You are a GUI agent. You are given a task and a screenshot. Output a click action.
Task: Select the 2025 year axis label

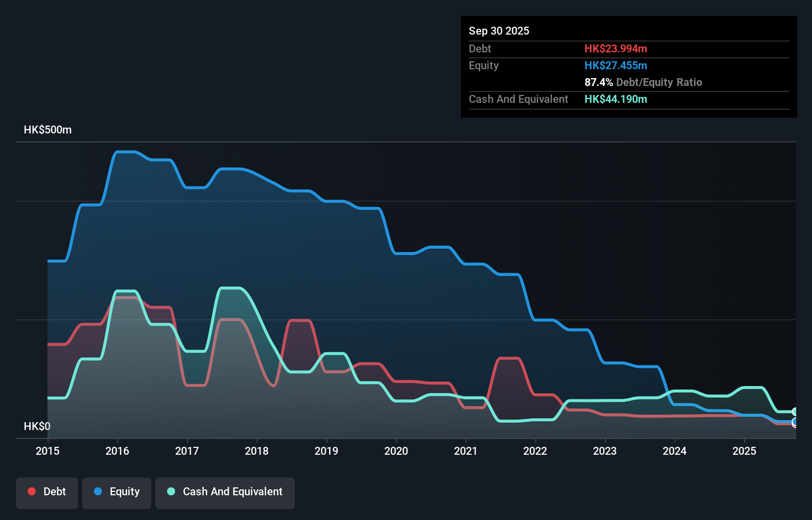pos(745,451)
